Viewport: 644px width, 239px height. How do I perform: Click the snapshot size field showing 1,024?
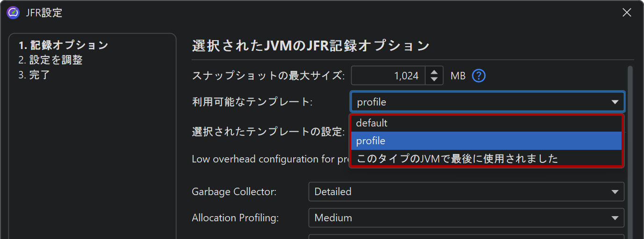[x=388, y=76]
